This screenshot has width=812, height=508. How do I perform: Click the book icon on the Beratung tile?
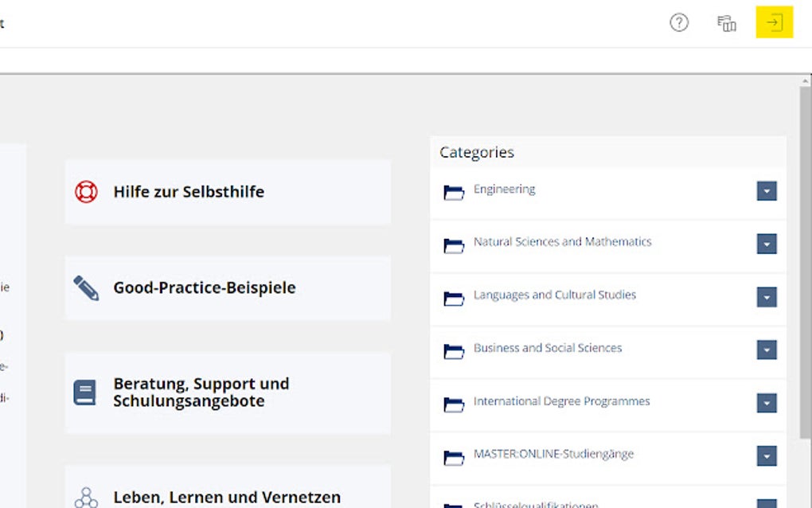[86, 388]
